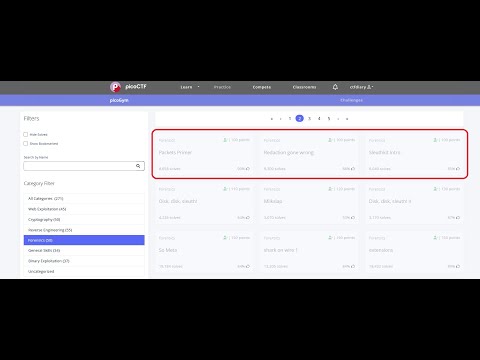The height and width of the screenshot is (360, 480).
Task: Like the Packets Primer challenge thumbs-up
Action: (x=248, y=169)
